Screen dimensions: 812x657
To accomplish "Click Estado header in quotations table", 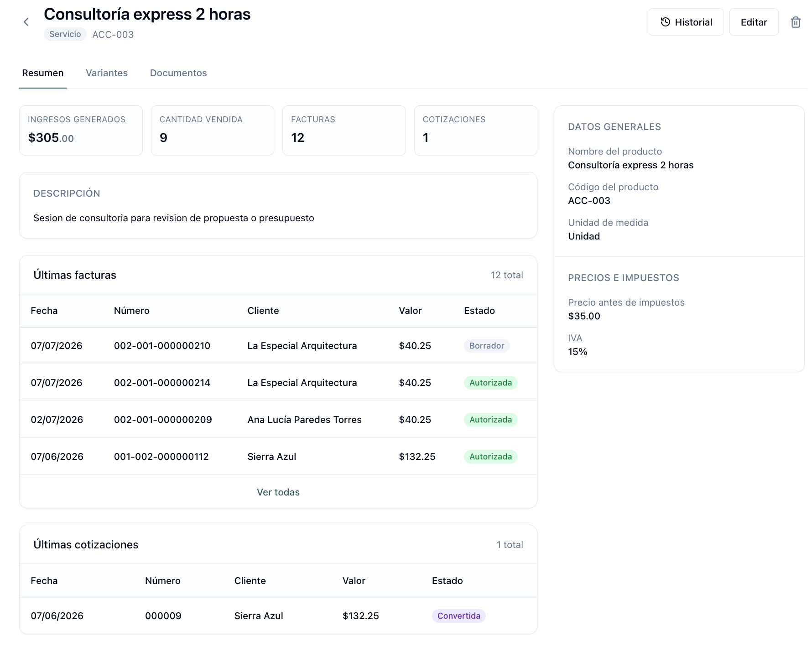I will (448, 581).
